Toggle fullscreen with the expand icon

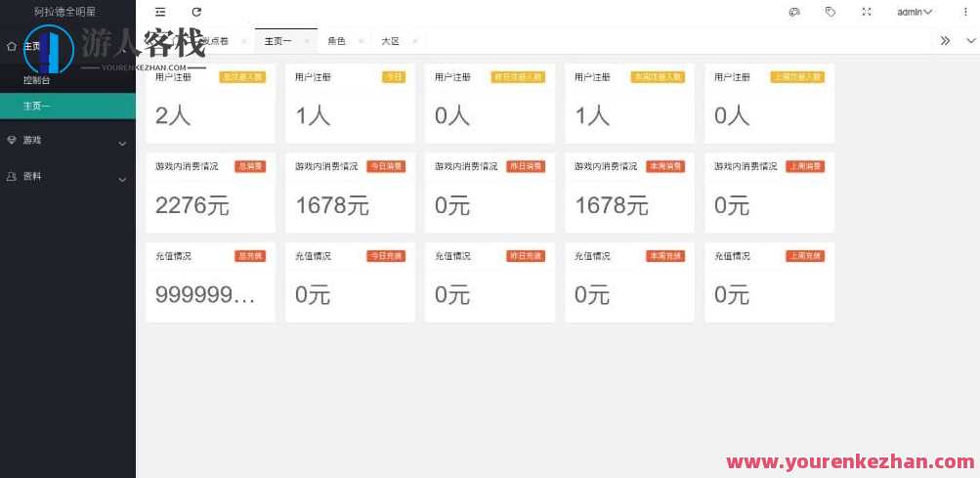(x=867, y=12)
